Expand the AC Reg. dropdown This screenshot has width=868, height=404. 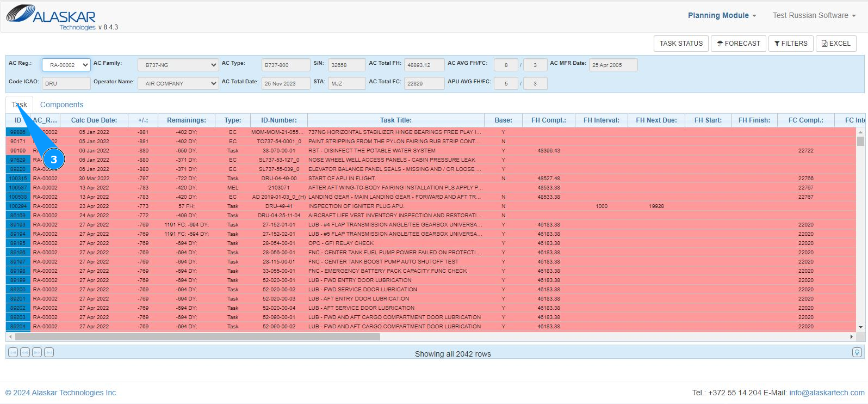point(66,65)
